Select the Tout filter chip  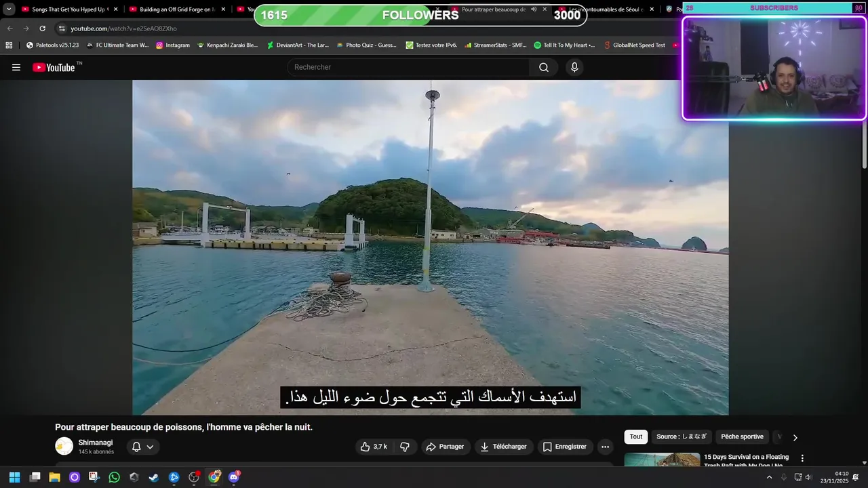pos(636,437)
